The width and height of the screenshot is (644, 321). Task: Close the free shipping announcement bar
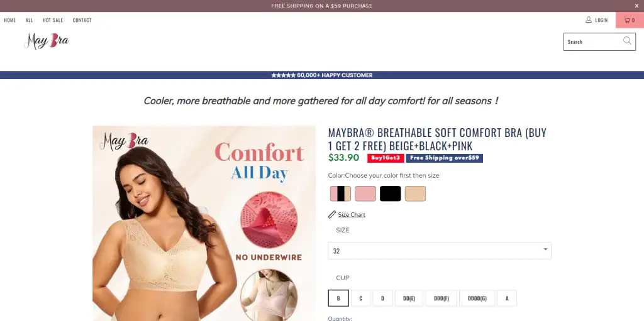(636, 6)
